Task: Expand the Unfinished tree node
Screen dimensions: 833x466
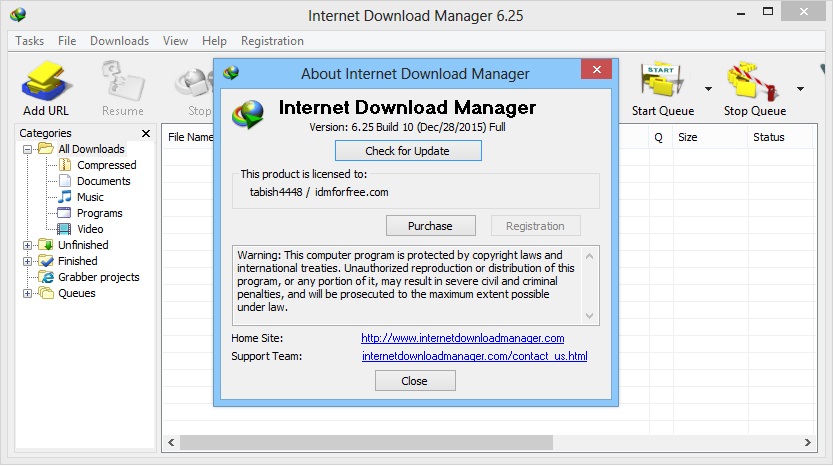Action: tap(28, 245)
